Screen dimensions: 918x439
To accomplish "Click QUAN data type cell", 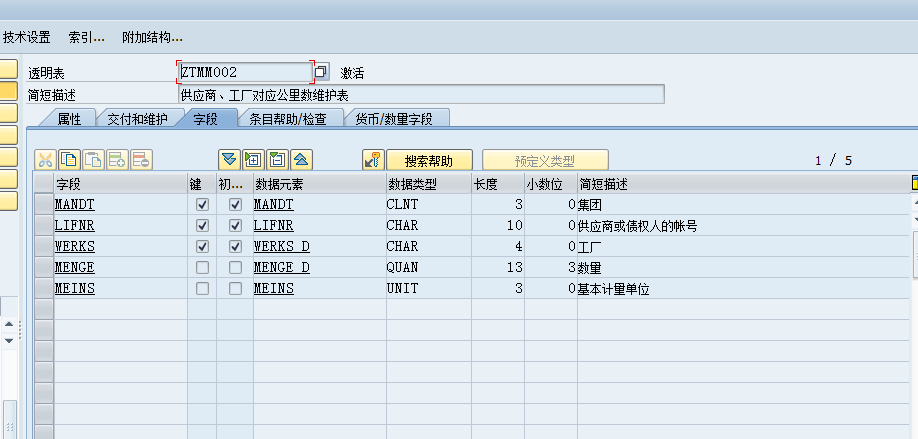I will pos(429,267).
